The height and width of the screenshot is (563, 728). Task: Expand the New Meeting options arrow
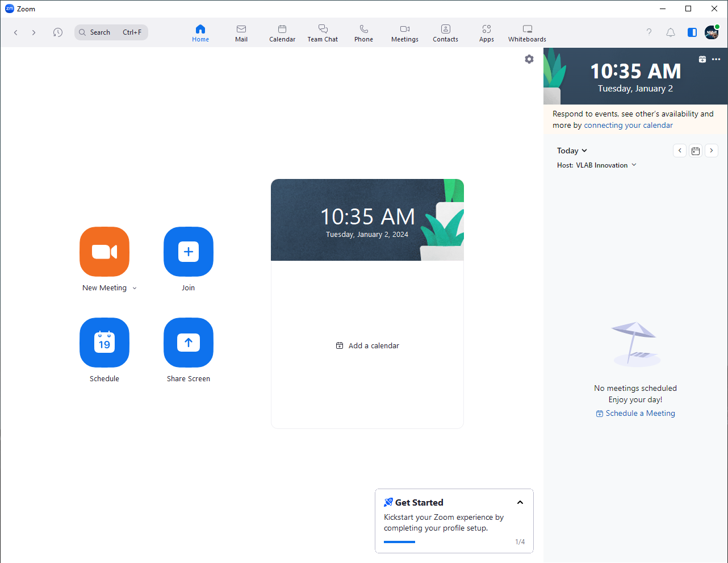(135, 289)
